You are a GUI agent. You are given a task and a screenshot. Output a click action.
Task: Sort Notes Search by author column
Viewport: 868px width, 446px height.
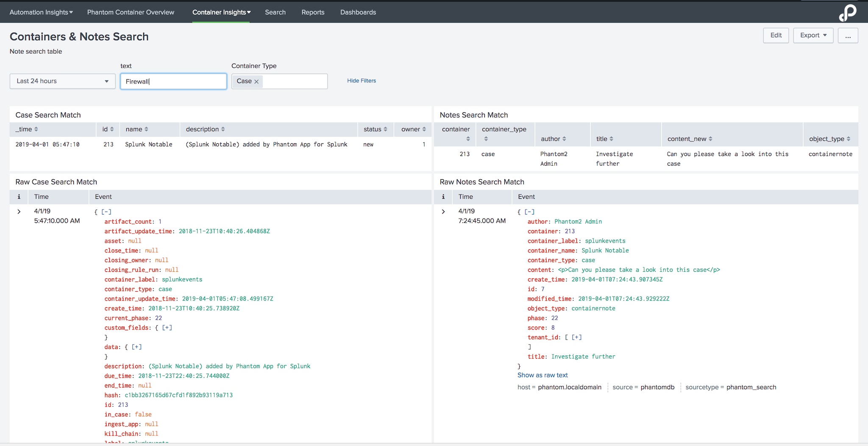pos(554,139)
